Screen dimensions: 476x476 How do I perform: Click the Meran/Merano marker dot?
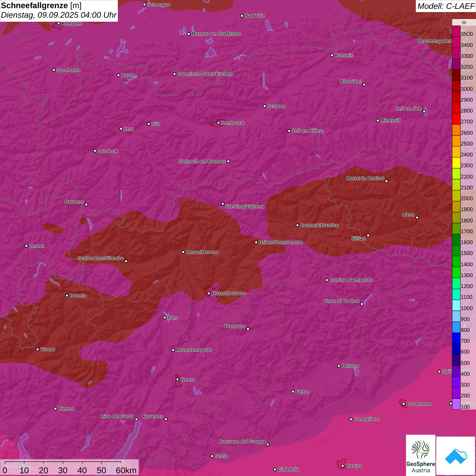point(183,252)
